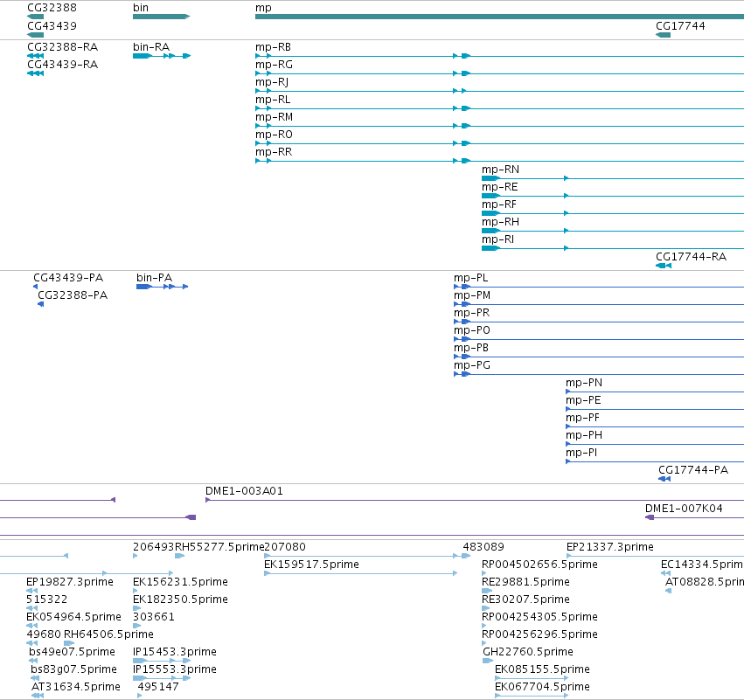Image resolution: width=744 pixels, height=700 pixels.
Task: Click the mp-PG protein label
Action: point(471,365)
